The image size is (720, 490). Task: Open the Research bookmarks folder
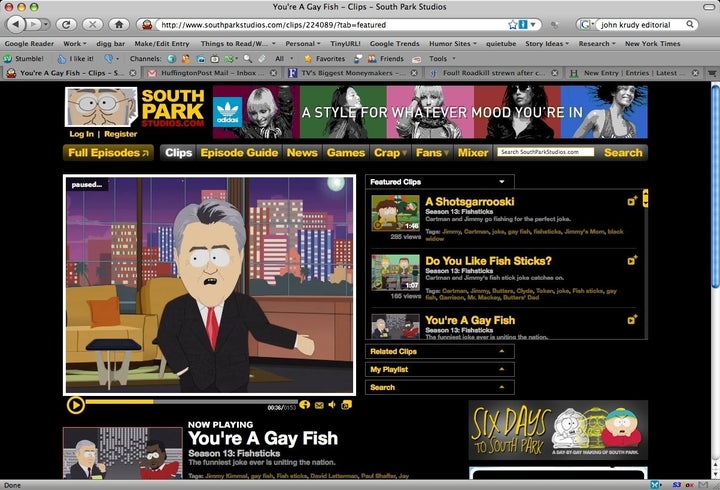597,44
